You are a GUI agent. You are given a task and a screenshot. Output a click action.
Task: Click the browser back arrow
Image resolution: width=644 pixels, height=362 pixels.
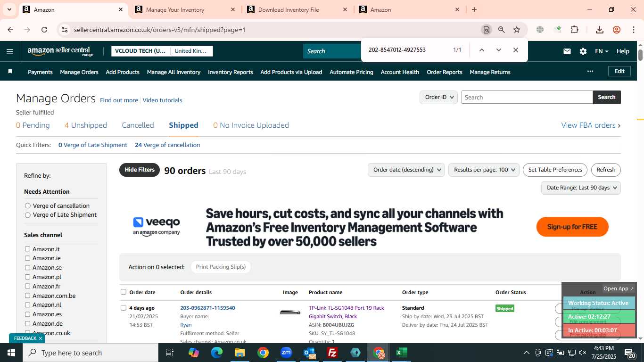point(10,30)
